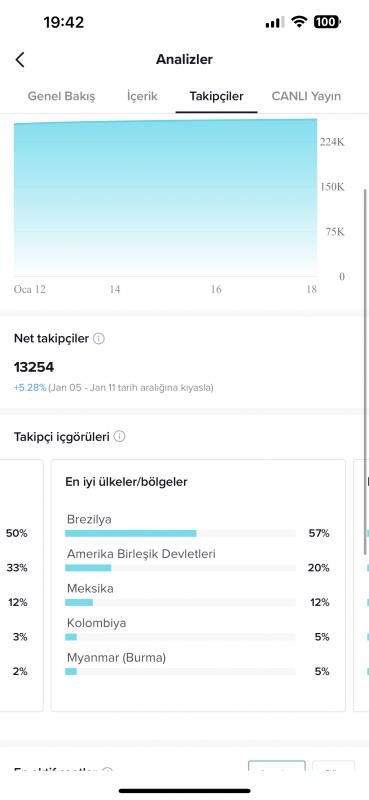Tap the 19:42 clock in status bar
The height and width of the screenshot is (800, 369).
(64, 22)
